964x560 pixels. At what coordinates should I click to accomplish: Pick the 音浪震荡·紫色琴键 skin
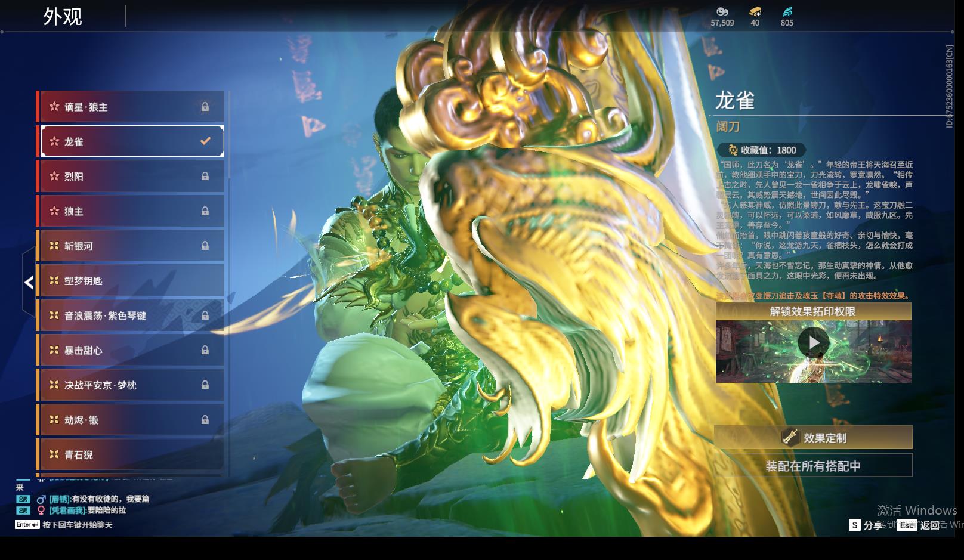click(131, 315)
